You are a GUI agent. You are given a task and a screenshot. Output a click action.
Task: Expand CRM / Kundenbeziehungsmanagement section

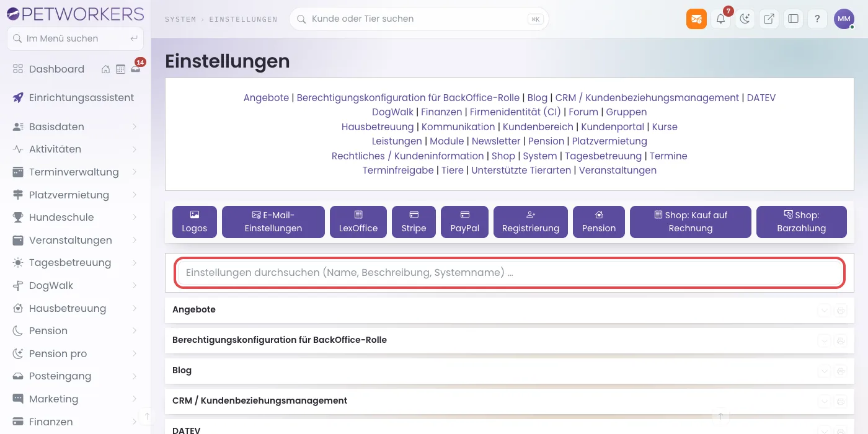click(x=824, y=401)
